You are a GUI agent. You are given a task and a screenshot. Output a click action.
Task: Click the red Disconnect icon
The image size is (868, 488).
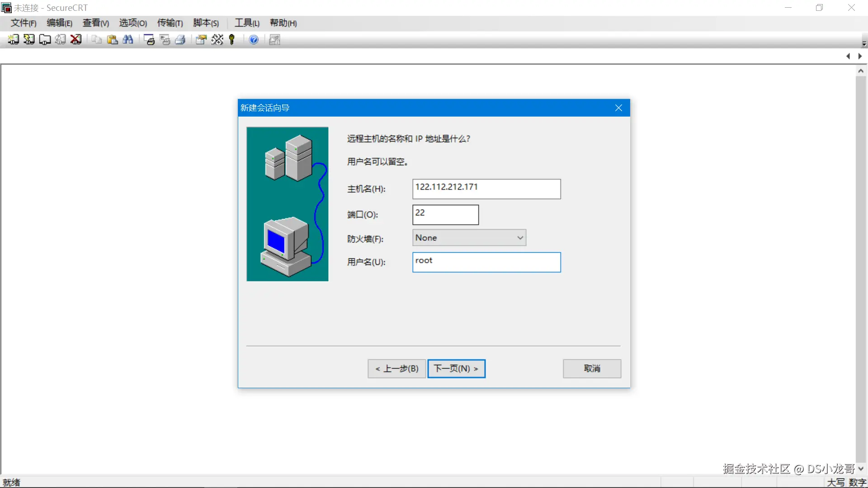(x=75, y=40)
